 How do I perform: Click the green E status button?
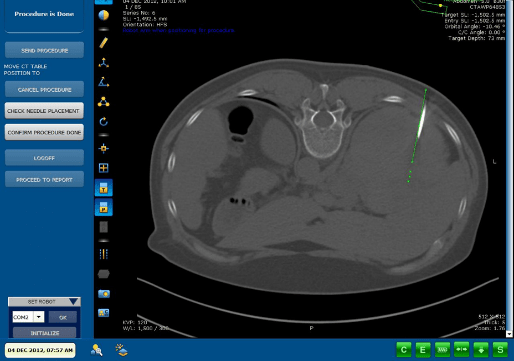423,350
